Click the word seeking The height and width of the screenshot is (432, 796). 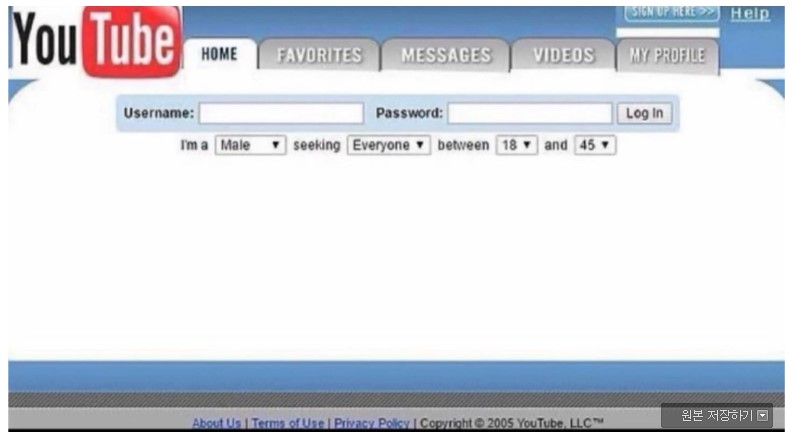(317, 146)
